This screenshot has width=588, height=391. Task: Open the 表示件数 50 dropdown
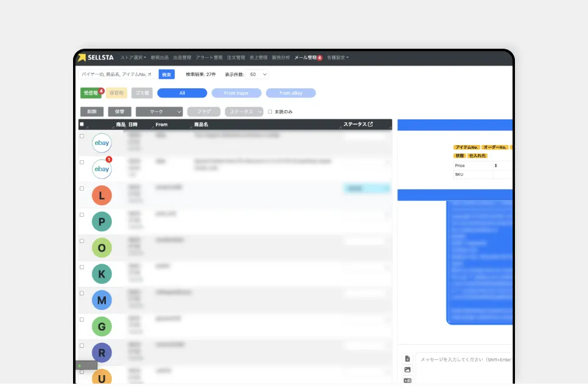point(258,74)
